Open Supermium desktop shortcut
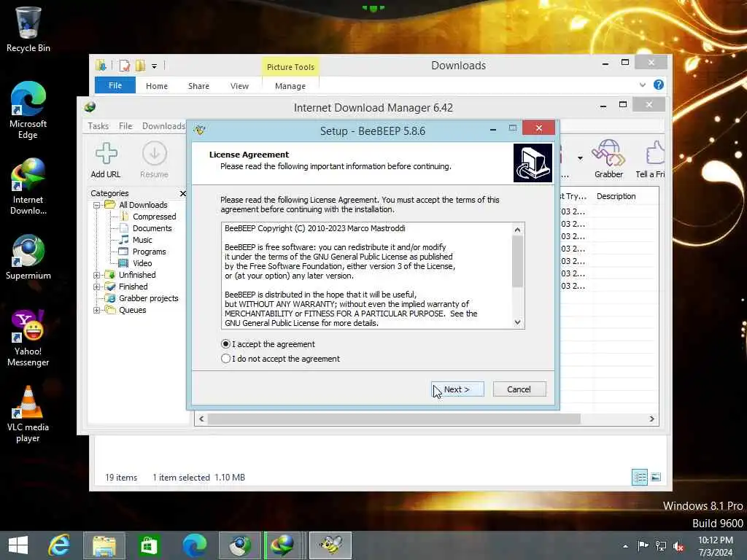The width and height of the screenshot is (747, 560). pos(28,257)
